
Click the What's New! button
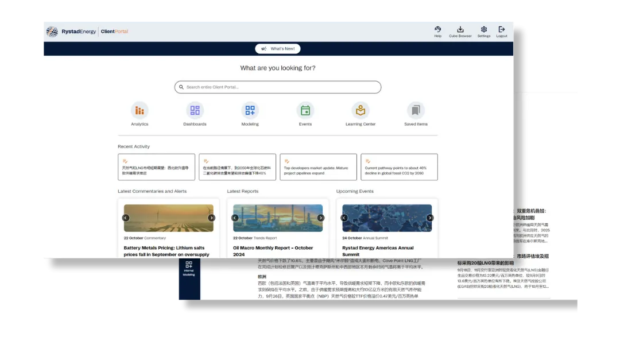[x=278, y=49]
